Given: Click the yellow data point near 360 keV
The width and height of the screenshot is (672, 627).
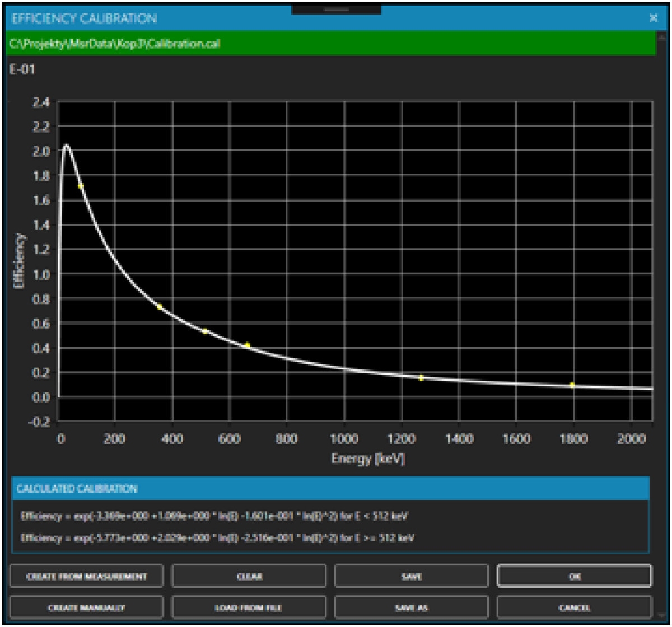Looking at the screenshot, I should click(161, 306).
